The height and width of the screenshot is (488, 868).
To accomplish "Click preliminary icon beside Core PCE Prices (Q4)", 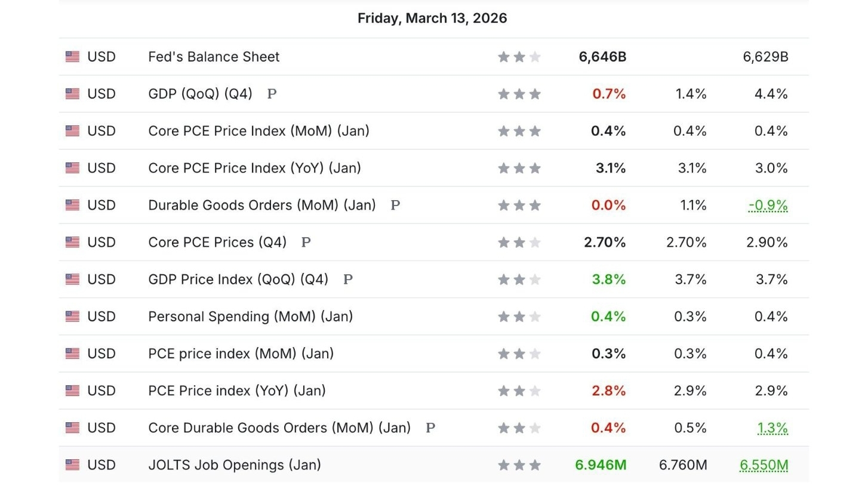I will [306, 242].
